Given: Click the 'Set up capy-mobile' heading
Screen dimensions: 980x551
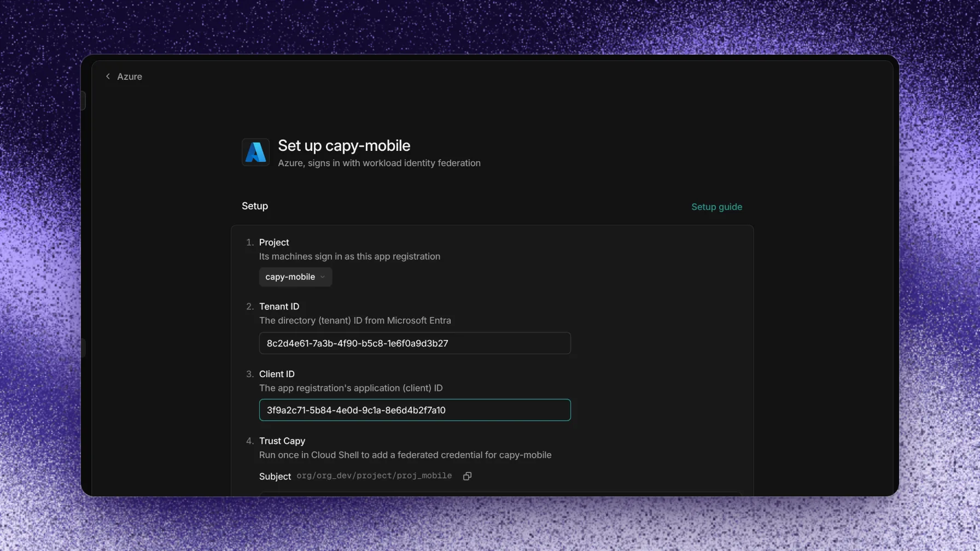Looking at the screenshot, I should 344,145.
